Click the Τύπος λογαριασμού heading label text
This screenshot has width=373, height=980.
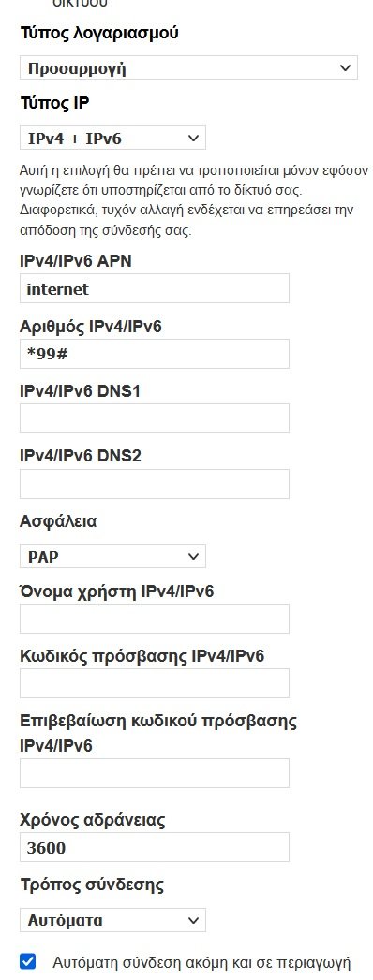[x=99, y=33]
